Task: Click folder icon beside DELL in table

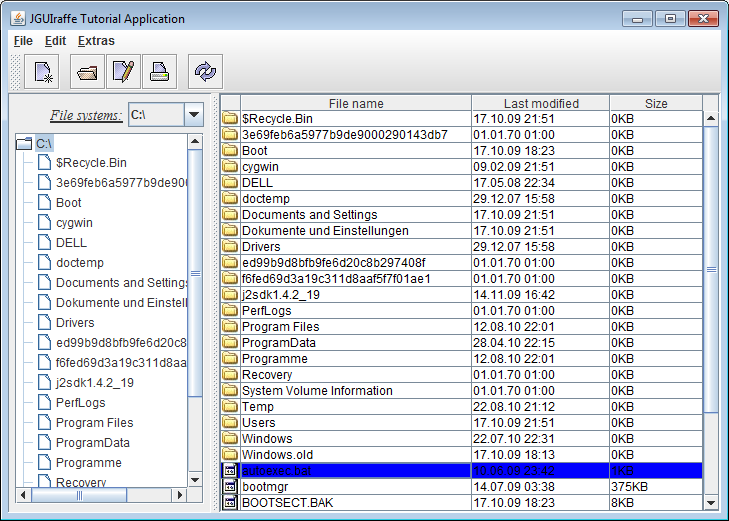Action: pyautogui.click(x=230, y=183)
